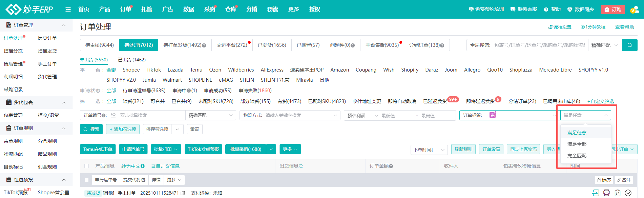644x198 pixels.
Task: Click the teal global search magnifier button
Action: pyautogui.click(x=629, y=45)
